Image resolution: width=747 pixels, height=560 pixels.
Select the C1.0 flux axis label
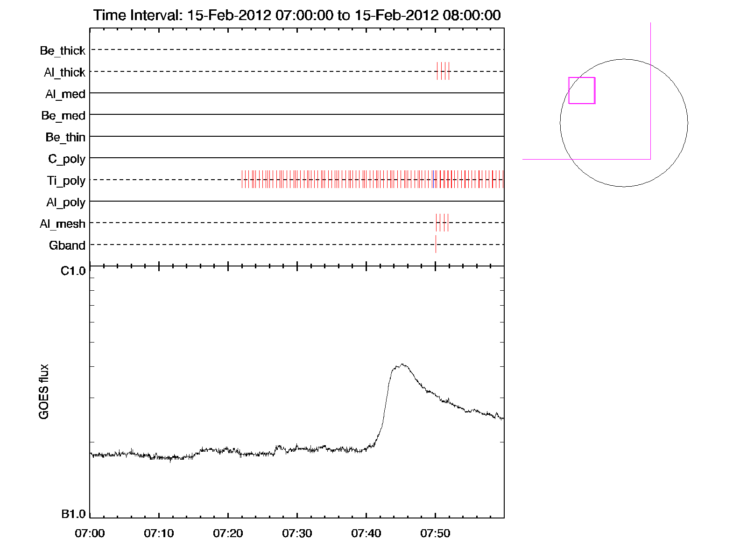(x=73, y=271)
